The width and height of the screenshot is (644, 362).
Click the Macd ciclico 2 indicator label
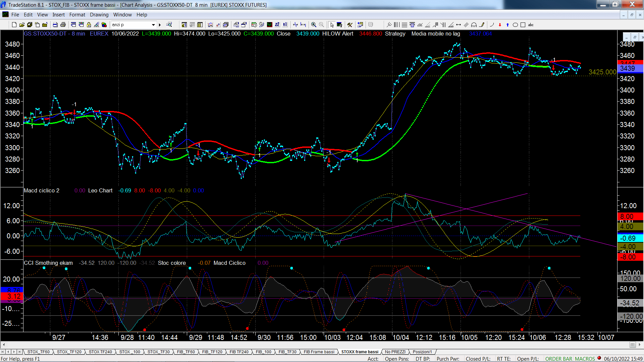point(42,190)
